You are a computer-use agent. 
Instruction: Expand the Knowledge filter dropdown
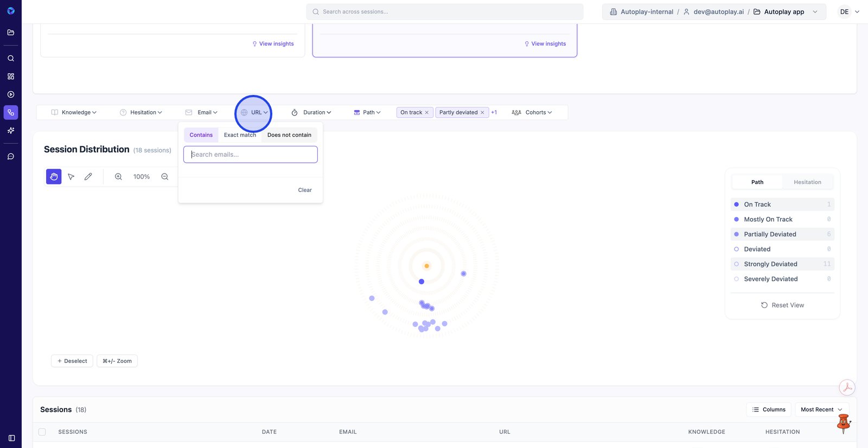click(74, 112)
